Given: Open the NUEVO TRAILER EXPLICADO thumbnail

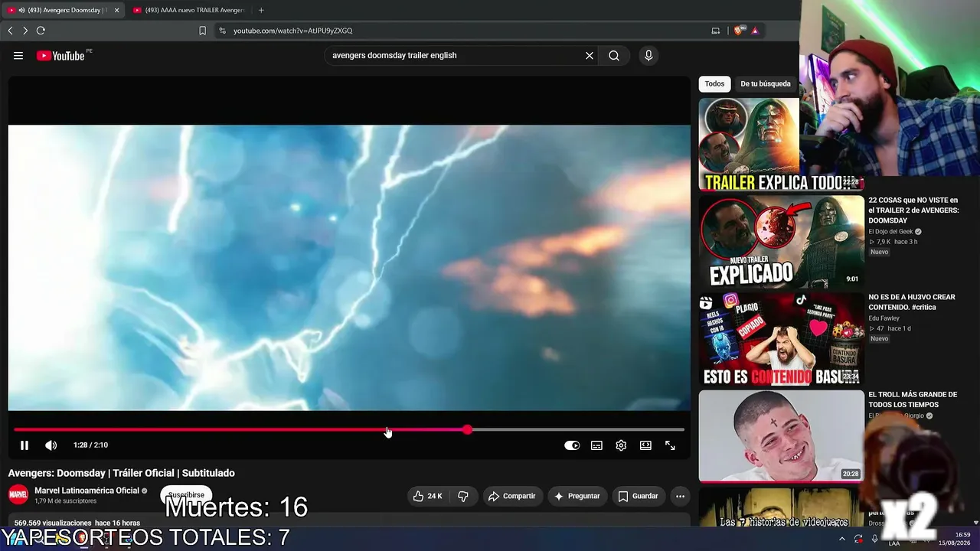Looking at the screenshot, I should click(x=781, y=242).
